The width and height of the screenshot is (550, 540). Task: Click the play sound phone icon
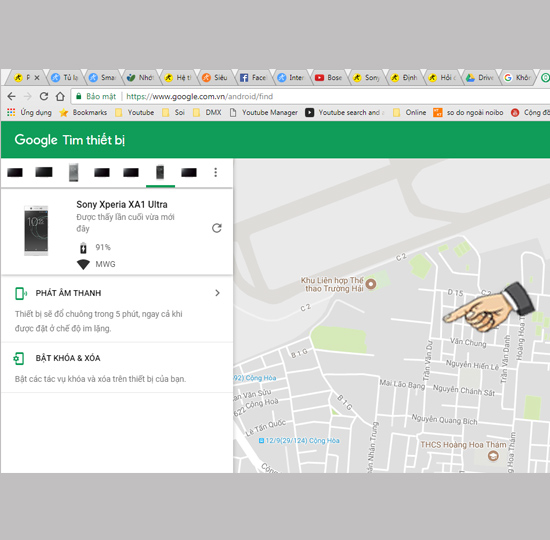pyautogui.click(x=21, y=293)
